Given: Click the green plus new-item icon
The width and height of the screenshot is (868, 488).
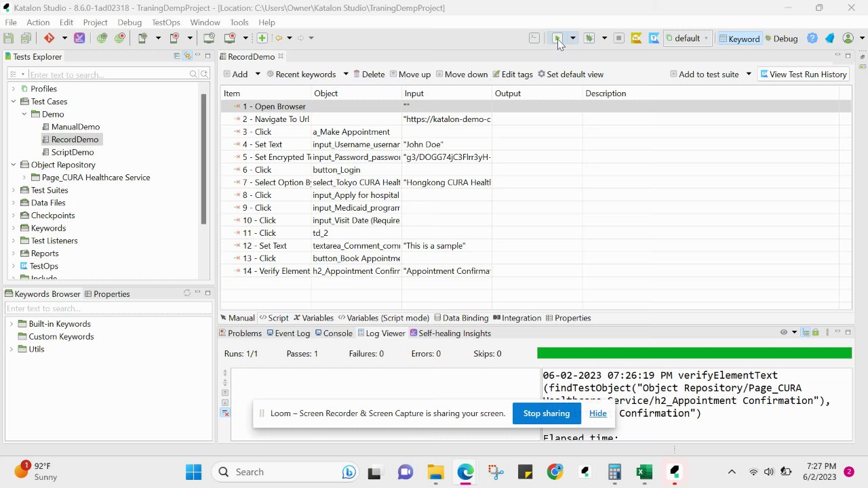Looking at the screenshot, I should click(262, 39).
